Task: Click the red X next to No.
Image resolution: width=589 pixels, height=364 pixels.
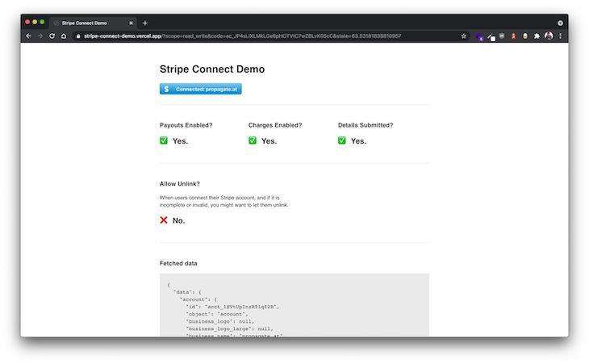Action: point(164,220)
